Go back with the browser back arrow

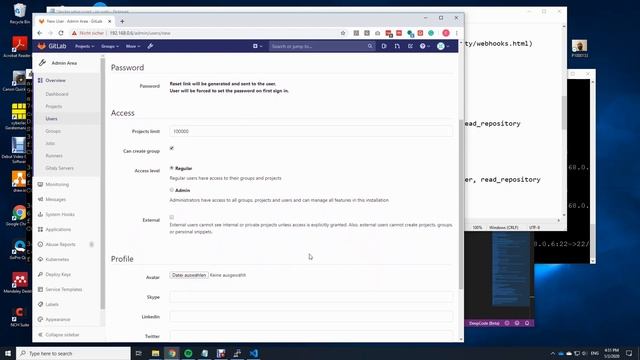coord(40,33)
